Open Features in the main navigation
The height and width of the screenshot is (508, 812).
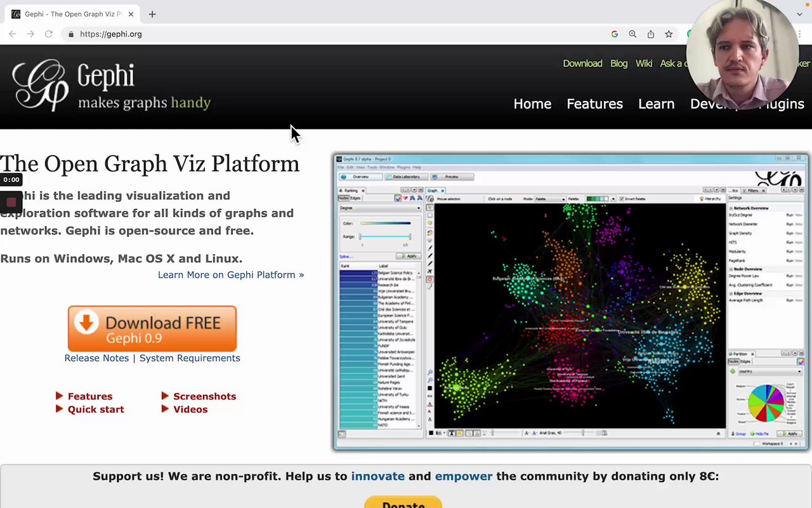point(594,104)
